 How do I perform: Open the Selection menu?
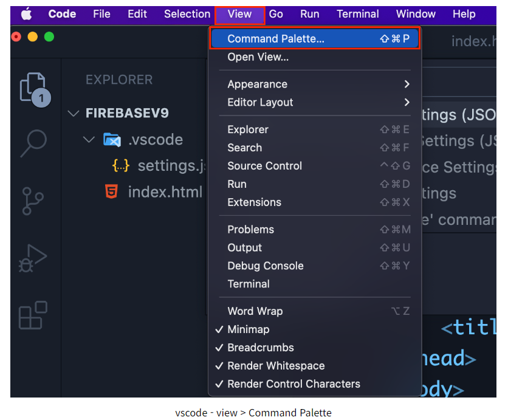point(187,14)
